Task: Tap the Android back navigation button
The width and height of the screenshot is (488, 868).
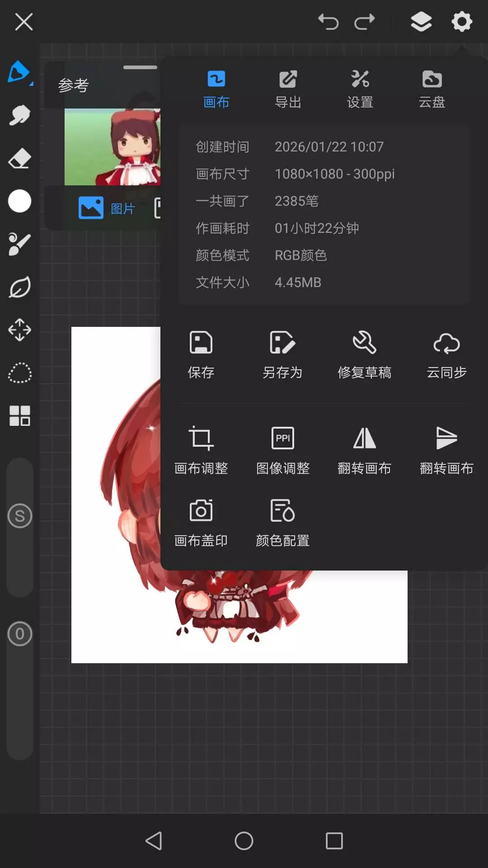Action: click(154, 841)
